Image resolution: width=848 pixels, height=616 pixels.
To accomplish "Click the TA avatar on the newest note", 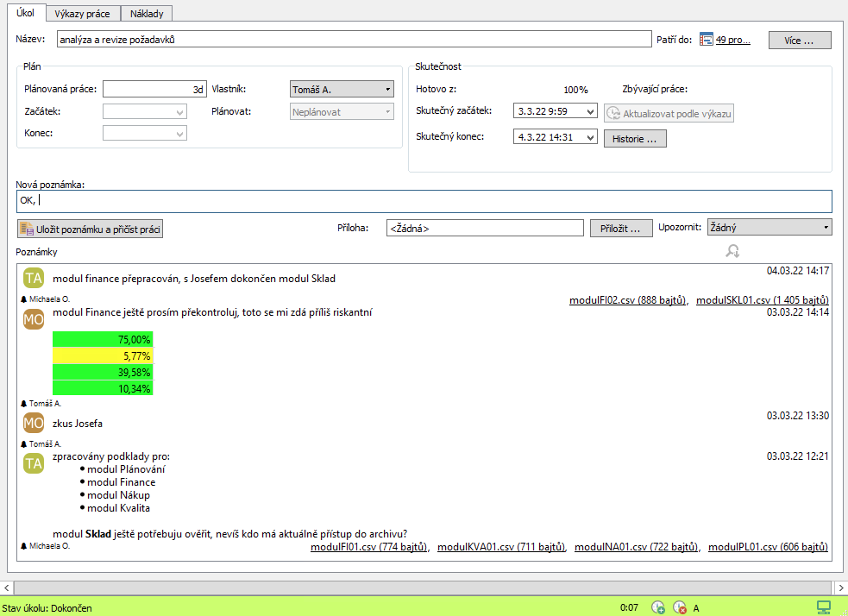I will 34,278.
